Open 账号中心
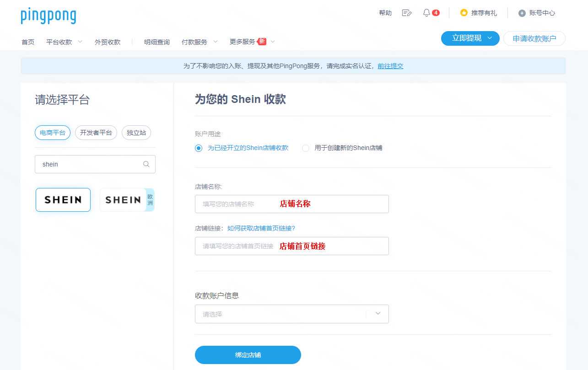 542,13
